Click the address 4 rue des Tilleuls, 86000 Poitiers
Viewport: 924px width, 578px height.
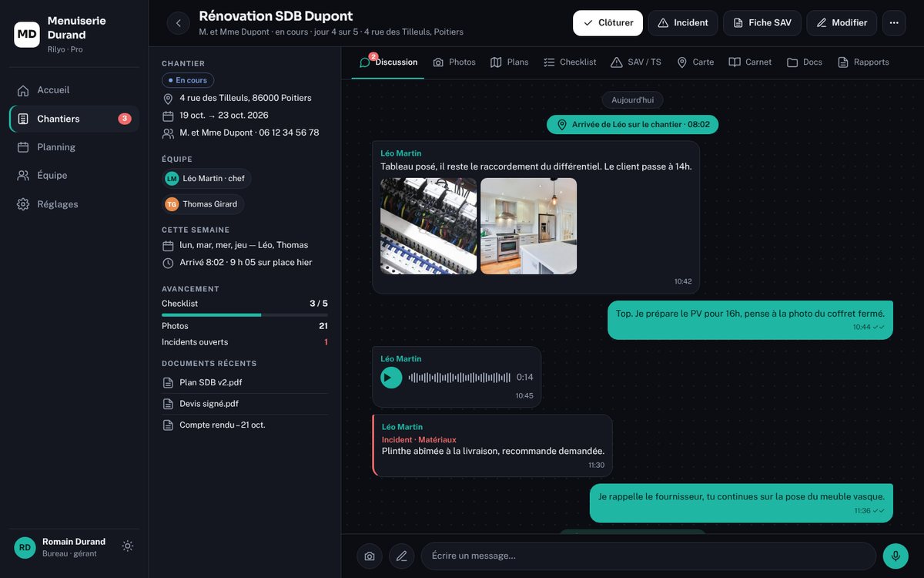click(246, 98)
